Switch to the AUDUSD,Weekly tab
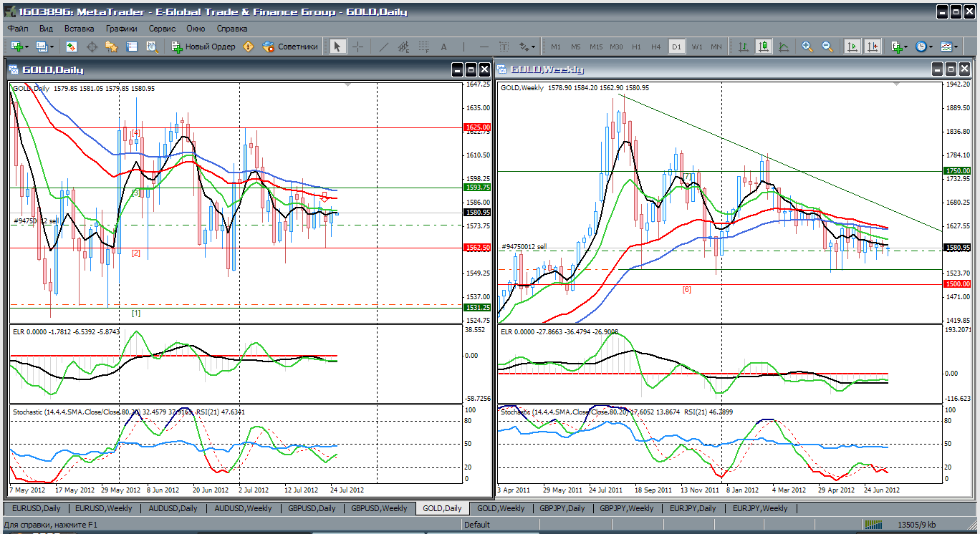The height and width of the screenshot is (534, 980). [243, 508]
